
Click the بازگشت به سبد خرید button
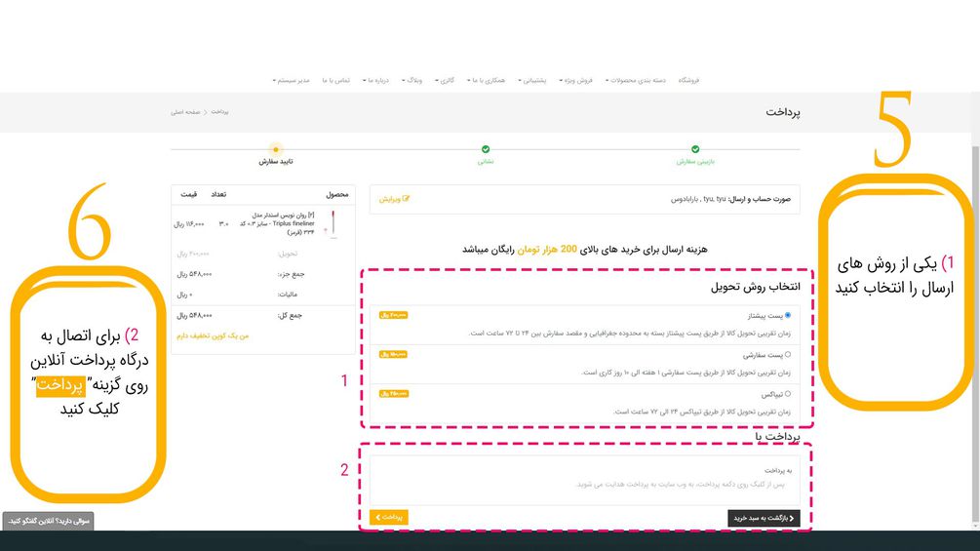tap(764, 518)
